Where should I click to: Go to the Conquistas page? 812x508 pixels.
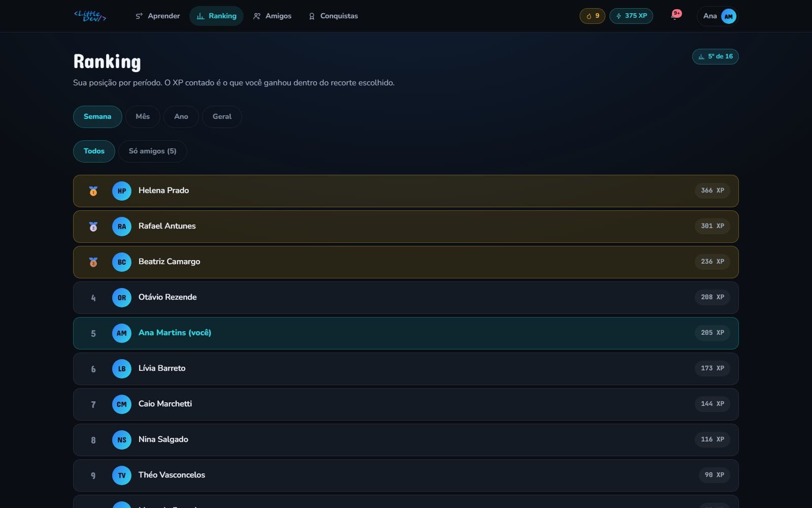tap(333, 16)
